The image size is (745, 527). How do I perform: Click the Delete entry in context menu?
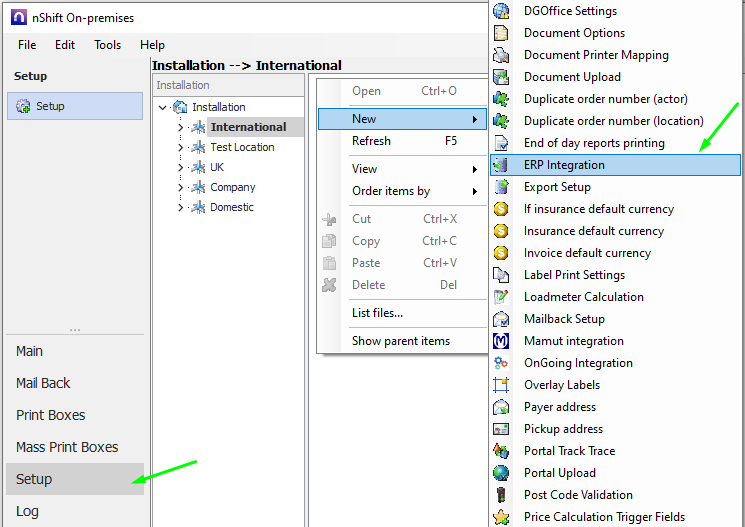pyautogui.click(x=402, y=285)
